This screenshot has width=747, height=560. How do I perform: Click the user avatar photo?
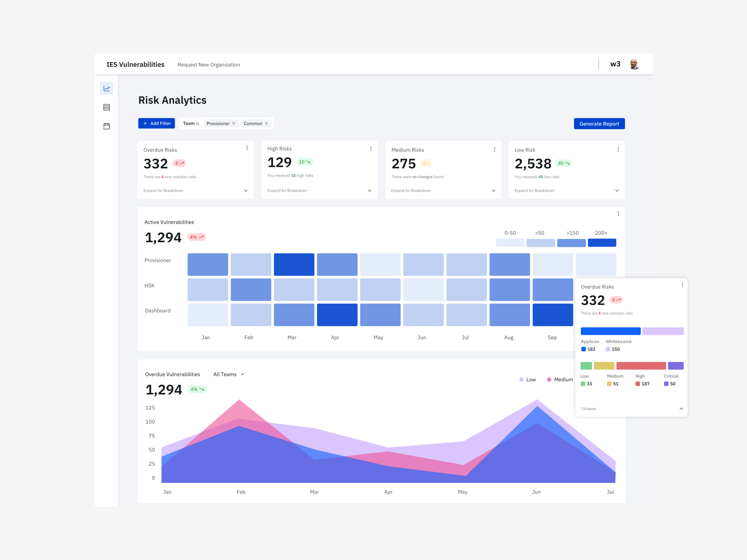634,64
